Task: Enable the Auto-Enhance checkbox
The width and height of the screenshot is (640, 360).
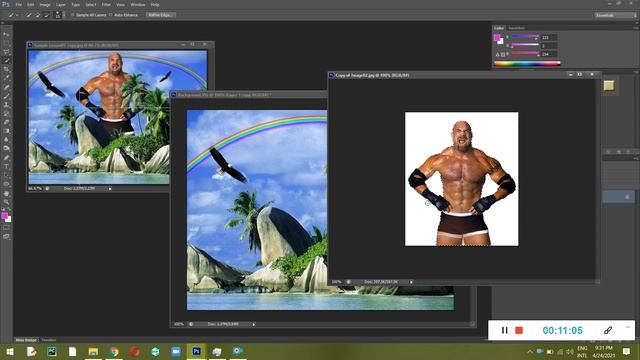Action: (111, 15)
